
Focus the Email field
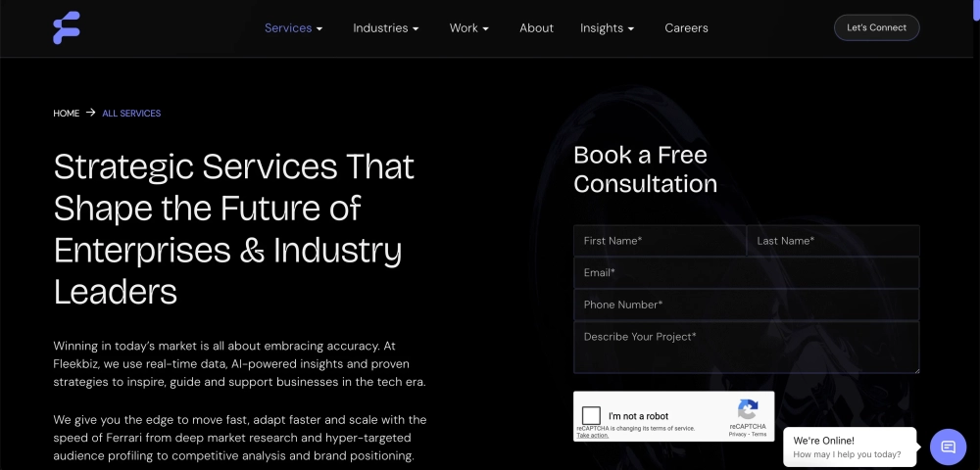pos(746,273)
